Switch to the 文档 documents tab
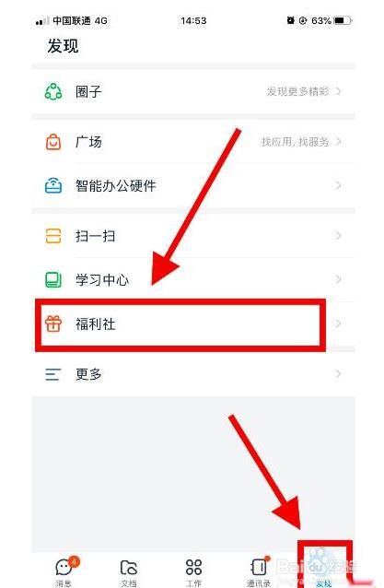This screenshot has height=588, width=384. pyautogui.click(x=129, y=572)
